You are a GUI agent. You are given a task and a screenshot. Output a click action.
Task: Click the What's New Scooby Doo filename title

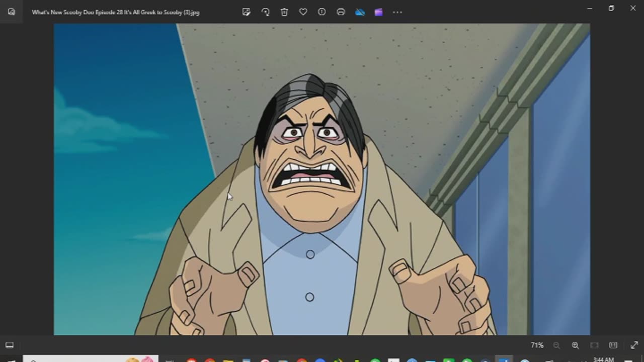coord(116,12)
